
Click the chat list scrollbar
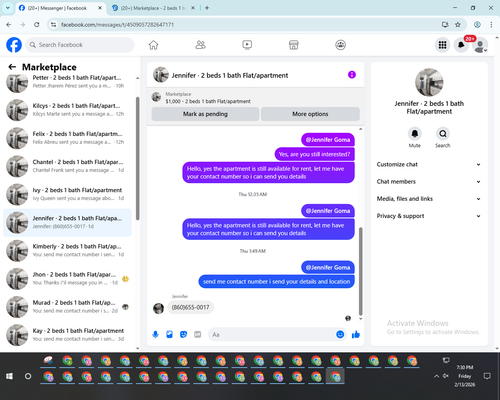tap(137, 158)
